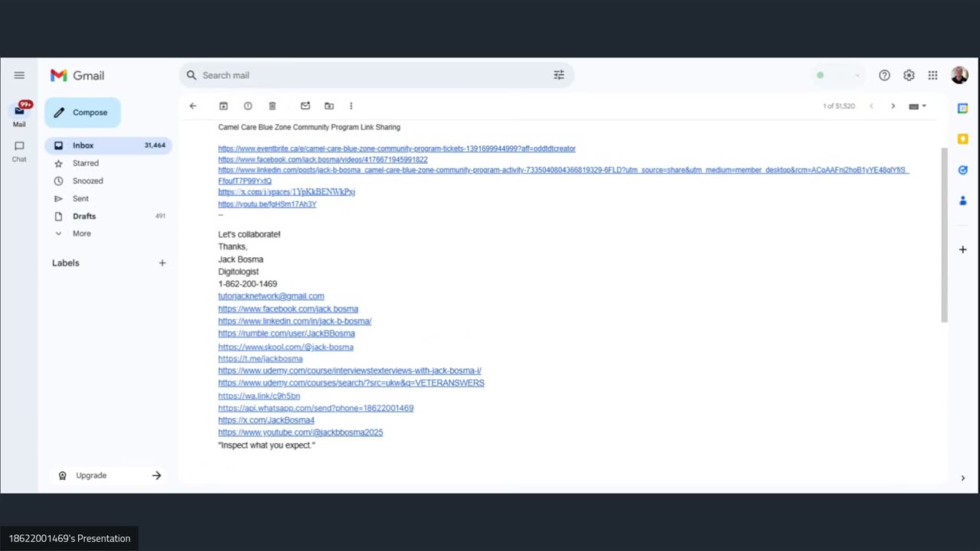Show search options filter icon
The width and height of the screenshot is (980, 551).
point(559,75)
